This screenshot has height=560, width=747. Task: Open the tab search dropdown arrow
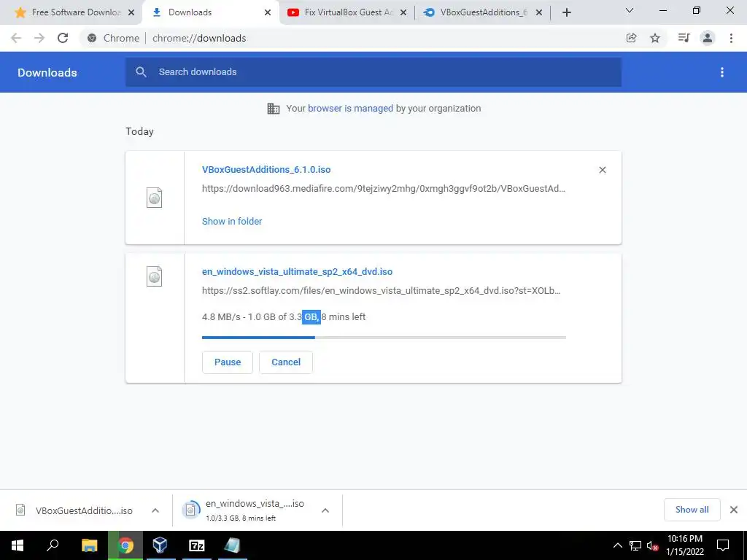pyautogui.click(x=630, y=10)
